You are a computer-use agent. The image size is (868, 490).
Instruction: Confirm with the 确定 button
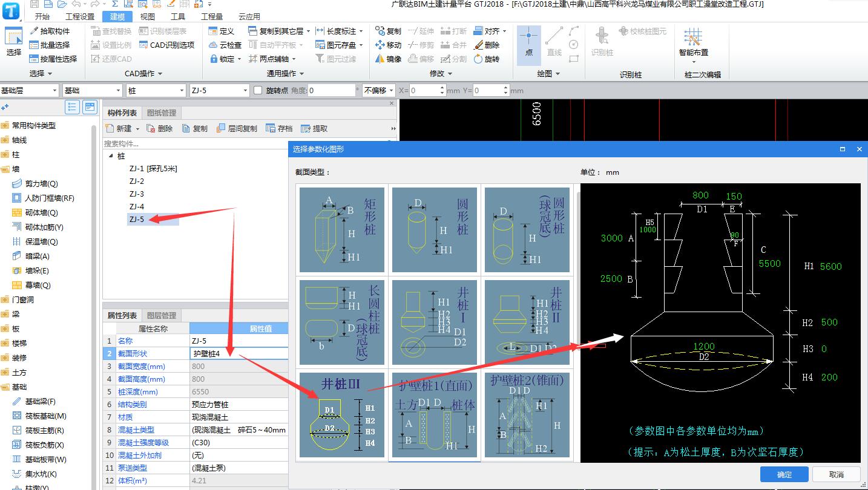(784, 474)
